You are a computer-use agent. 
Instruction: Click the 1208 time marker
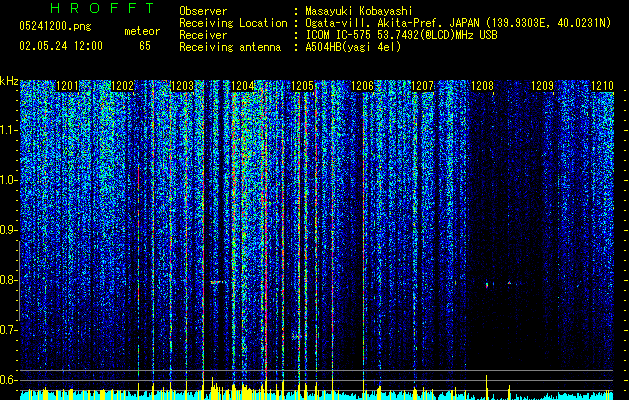[x=483, y=86]
